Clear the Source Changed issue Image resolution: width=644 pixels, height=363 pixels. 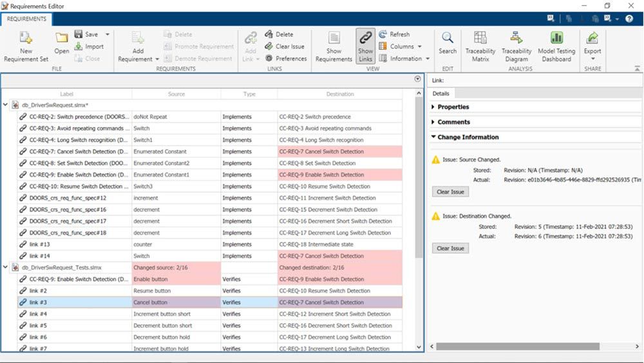click(450, 191)
